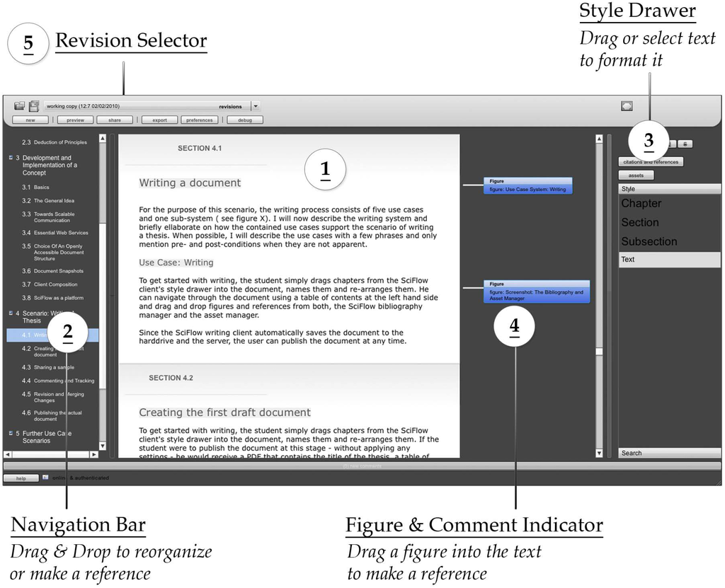Image resolution: width=725 pixels, height=588 pixels.
Task: Collapse chapter 4 Scenario in navigation
Action: click(x=11, y=313)
